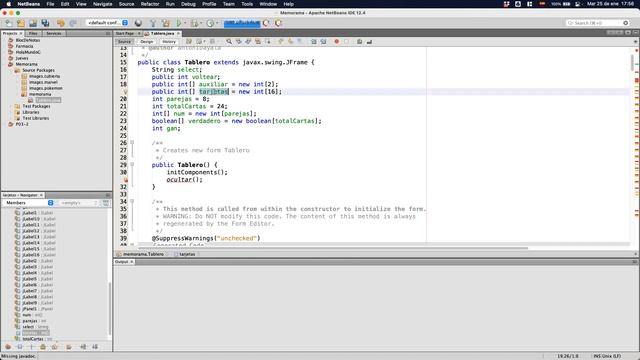The width and height of the screenshot is (640, 360).
Task: Click the Build Project hammer icon
Action: (153, 23)
